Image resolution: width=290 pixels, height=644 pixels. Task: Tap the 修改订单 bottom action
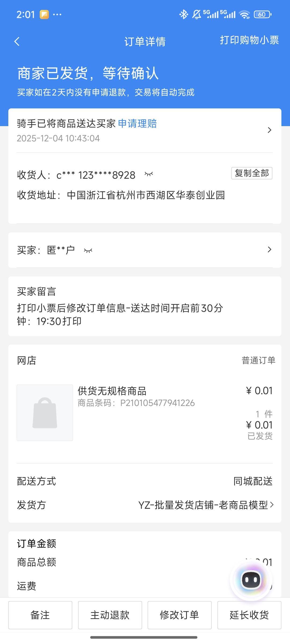coord(179,615)
